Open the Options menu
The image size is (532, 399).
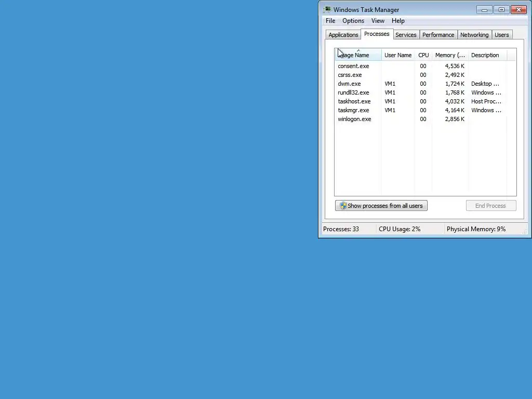click(x=353, y=21)
